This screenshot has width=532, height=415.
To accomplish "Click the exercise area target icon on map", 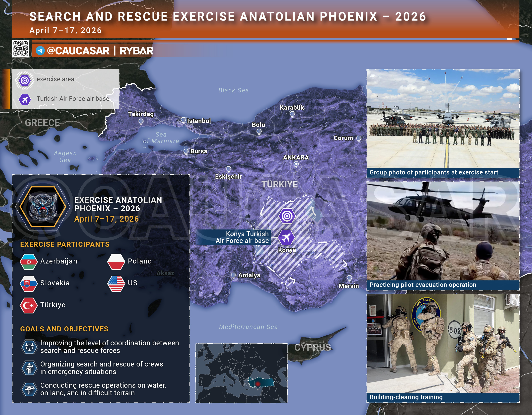I will [x=287, y=216].
